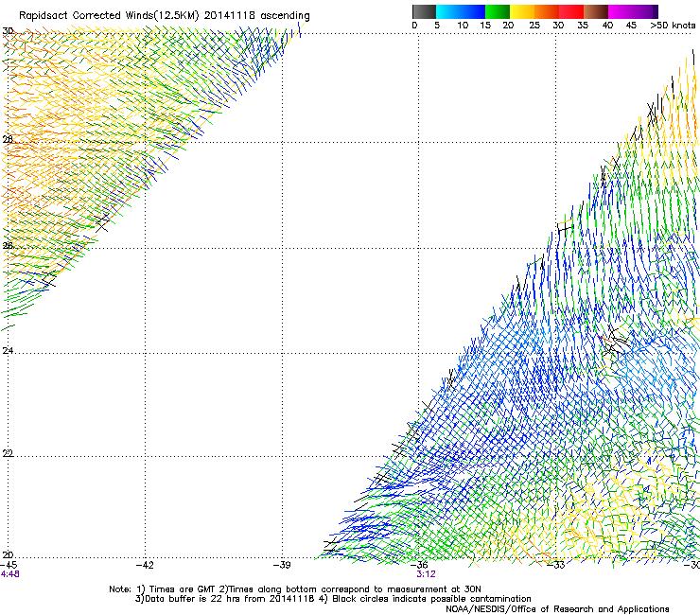Click the gray 0-5 knots color swatch
Image resolution: width=700 pixels, height=615 pixels.
(x=424, y=11)
